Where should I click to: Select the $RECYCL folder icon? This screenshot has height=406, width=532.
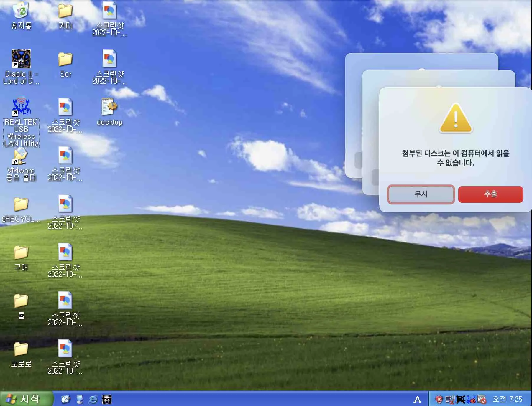click(21, 210)
